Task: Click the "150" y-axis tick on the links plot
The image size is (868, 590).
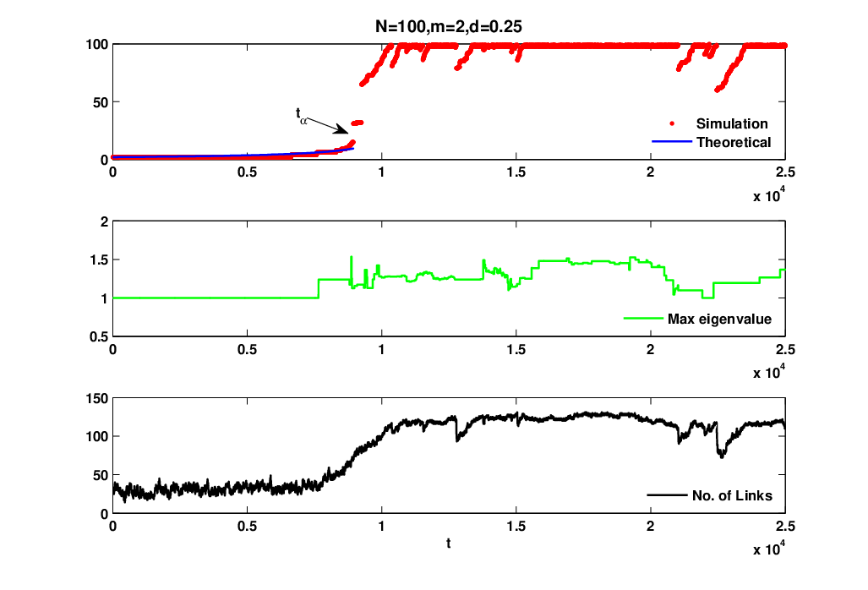Action: pos(97,398)
